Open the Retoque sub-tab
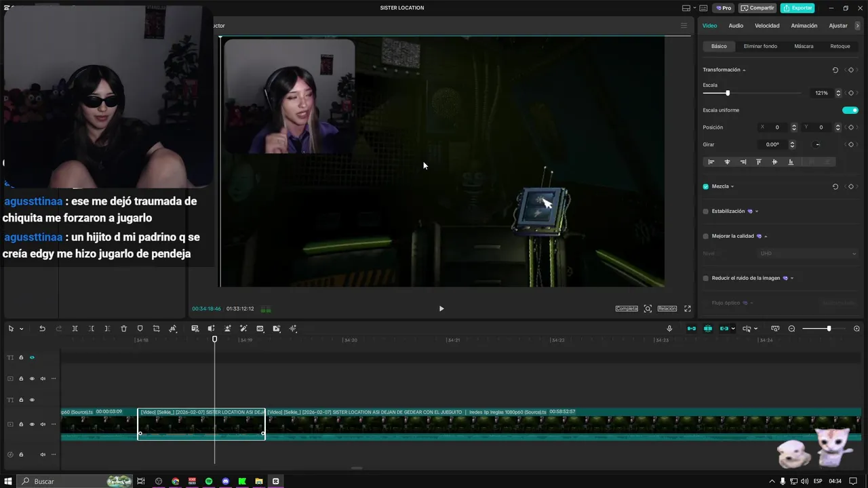Screen dimensions: 868x488 point(840,46)
